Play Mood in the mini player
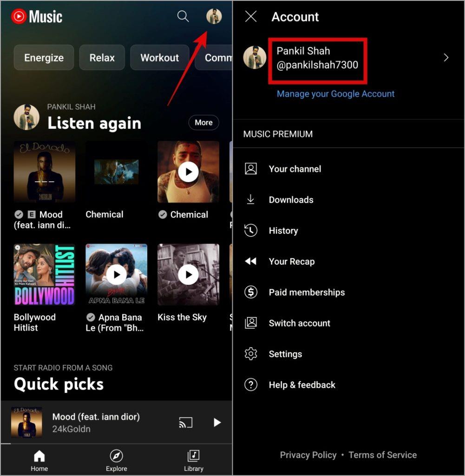465x476 pixels. coord(217,423)
